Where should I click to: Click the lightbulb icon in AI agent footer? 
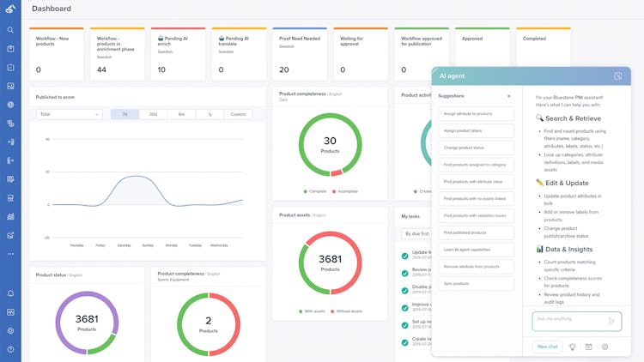[572, 347]
